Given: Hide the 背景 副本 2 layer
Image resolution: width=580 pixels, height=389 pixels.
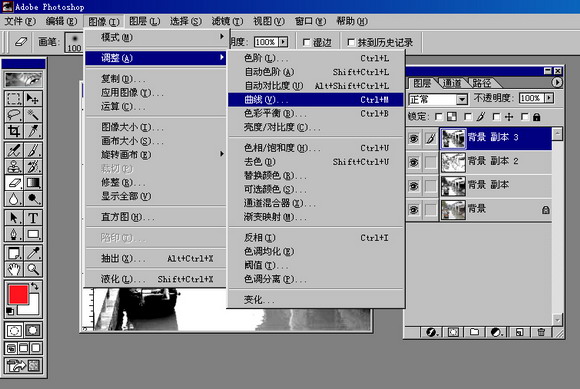Looking at the screenshot, I should tap(414, 162).
